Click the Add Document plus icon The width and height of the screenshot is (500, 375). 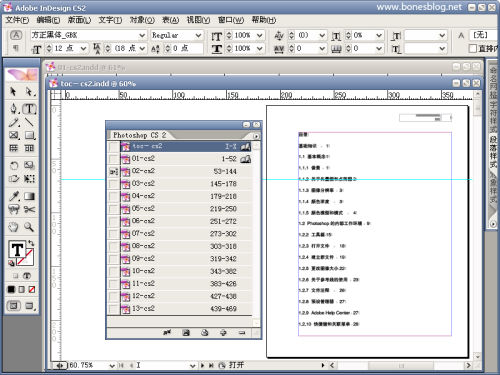click(x=223, y=332)
